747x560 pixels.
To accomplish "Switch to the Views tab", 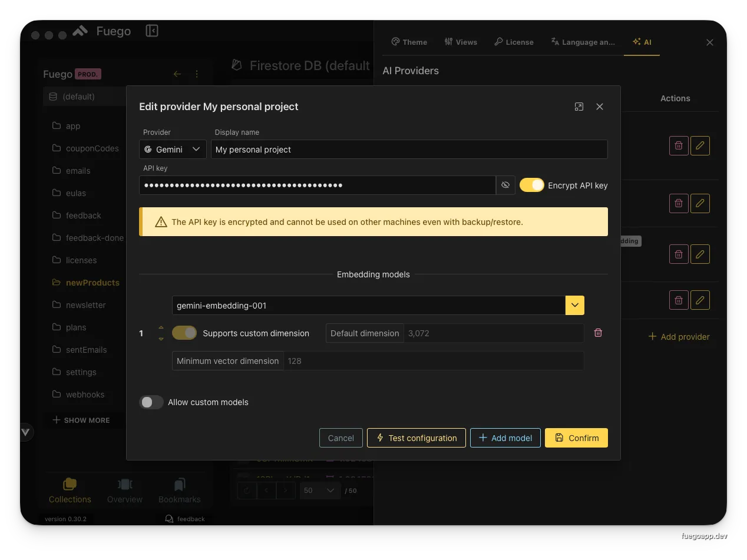I will click(461, 42).
